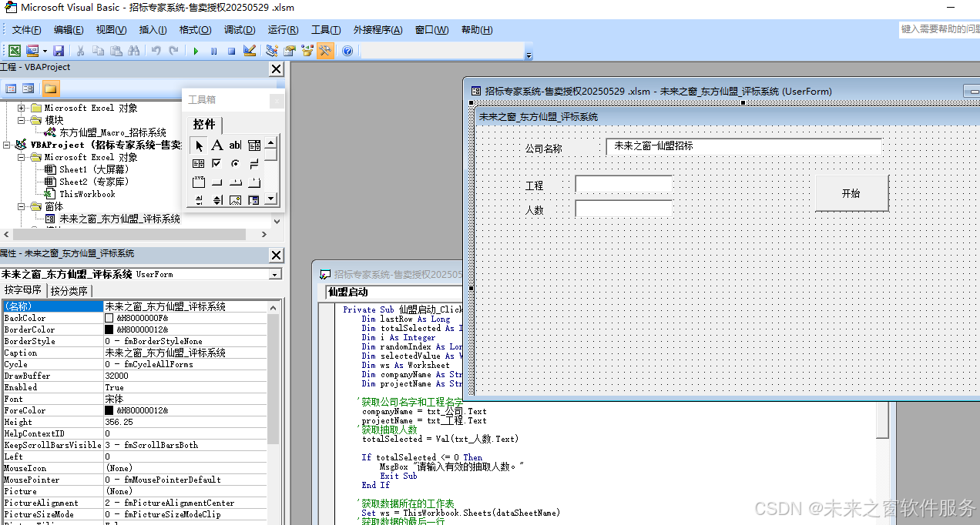
Task: Collapse the VBAProject (招标专家系统) root node
Action: 7,145
